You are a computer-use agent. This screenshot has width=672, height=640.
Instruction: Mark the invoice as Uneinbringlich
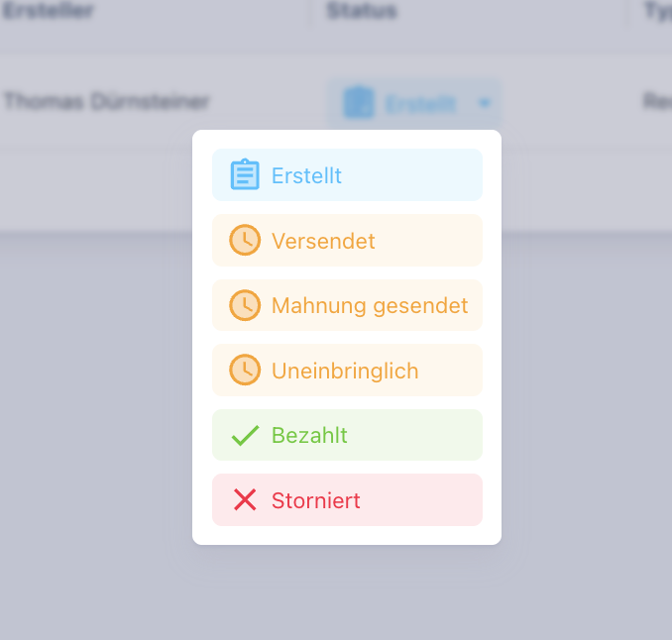point(347,371)
